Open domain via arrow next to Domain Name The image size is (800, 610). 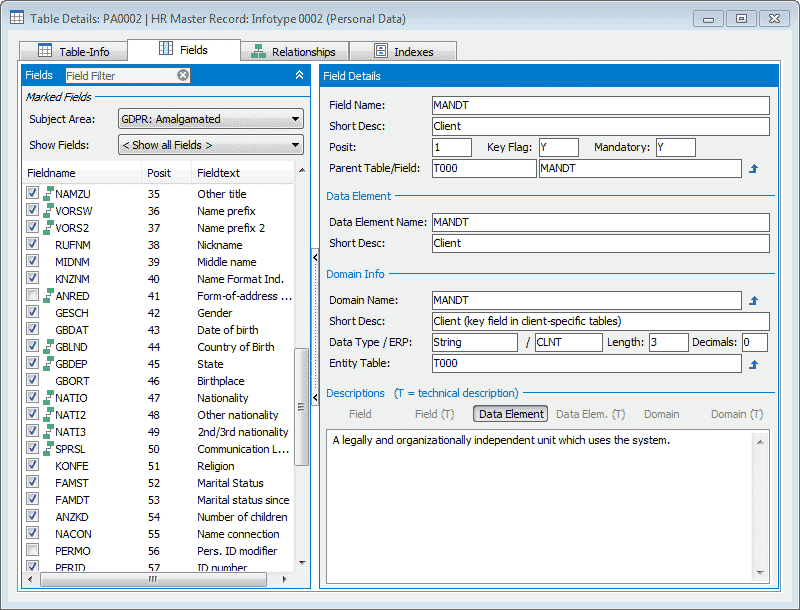(754, 301)
